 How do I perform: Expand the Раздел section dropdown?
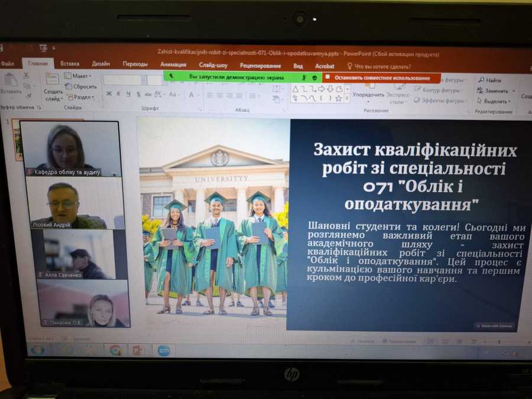(80, 97)
